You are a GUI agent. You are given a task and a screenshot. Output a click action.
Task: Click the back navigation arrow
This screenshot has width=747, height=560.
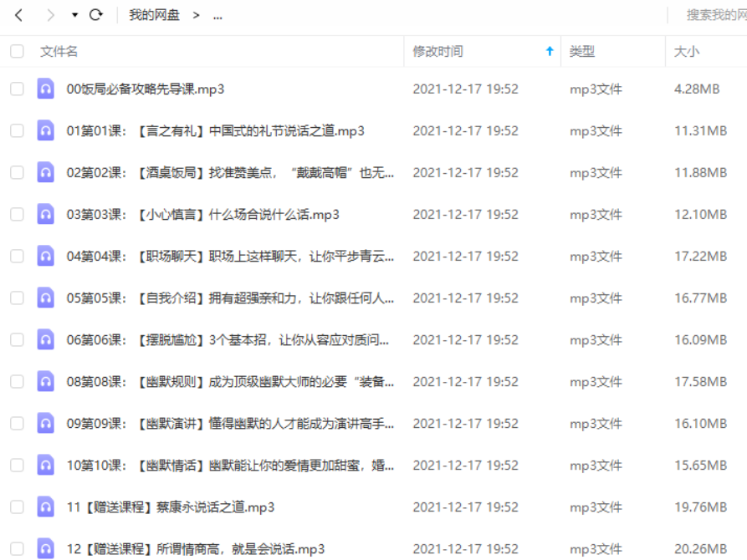[x=19, y=15]
